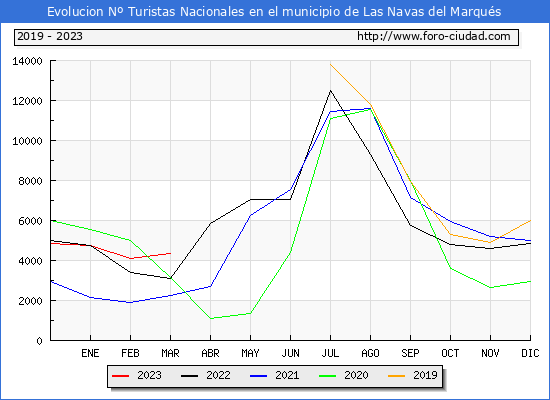This screenshot has height=400, width=550.
Task: Click the 8000 y-axis value
Action: point(31,181)
